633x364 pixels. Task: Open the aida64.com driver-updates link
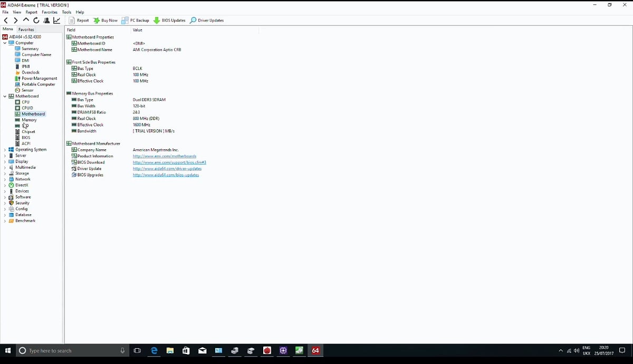(167, 169)
